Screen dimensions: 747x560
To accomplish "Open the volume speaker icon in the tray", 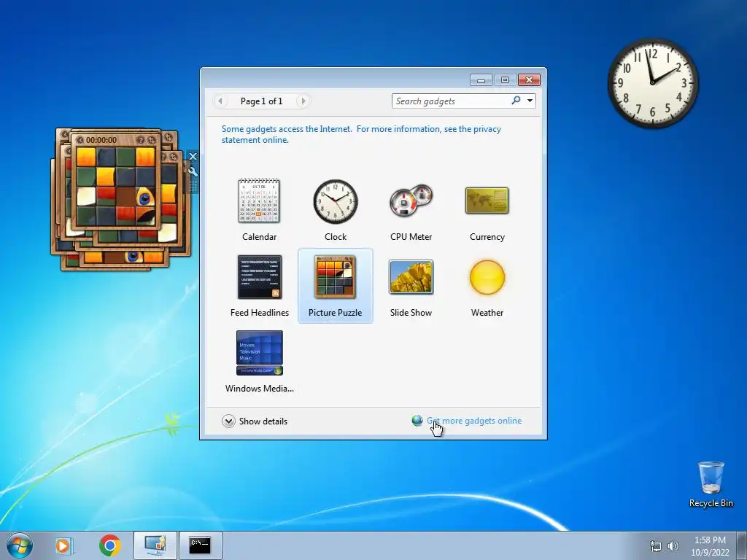I will coord(673,546).
